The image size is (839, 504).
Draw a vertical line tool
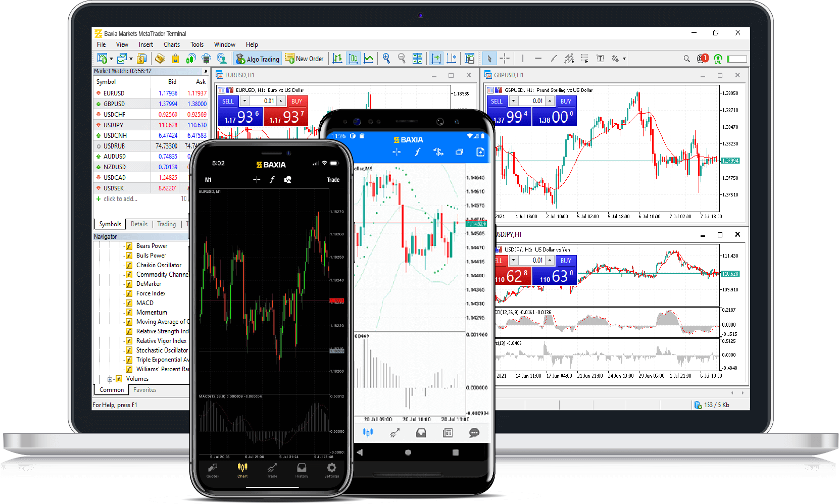coord(523,59)
